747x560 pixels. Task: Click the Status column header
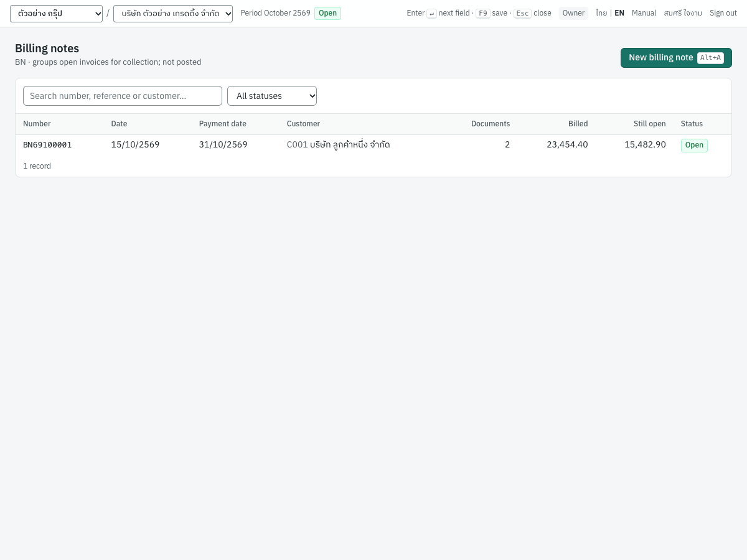pos(692,124)
